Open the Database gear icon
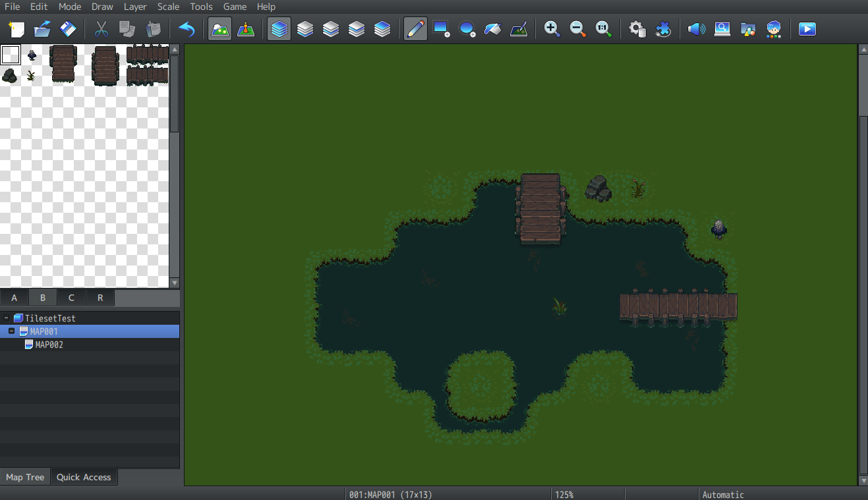Image resolution: width=868 pixels, height=500 pixels. pos(637,29)
